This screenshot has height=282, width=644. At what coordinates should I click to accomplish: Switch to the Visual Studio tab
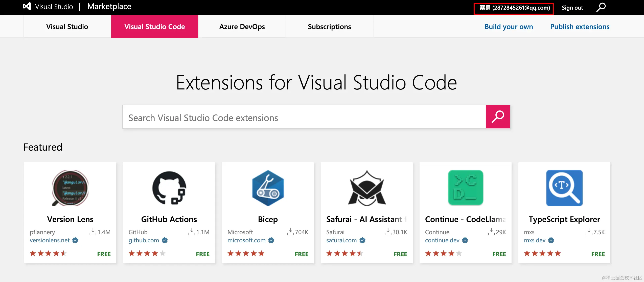click(x=67, y=27)
